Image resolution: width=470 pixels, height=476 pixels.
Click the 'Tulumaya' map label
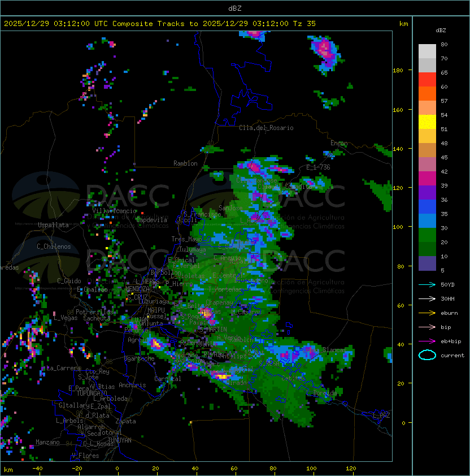[x=193, y=249]
